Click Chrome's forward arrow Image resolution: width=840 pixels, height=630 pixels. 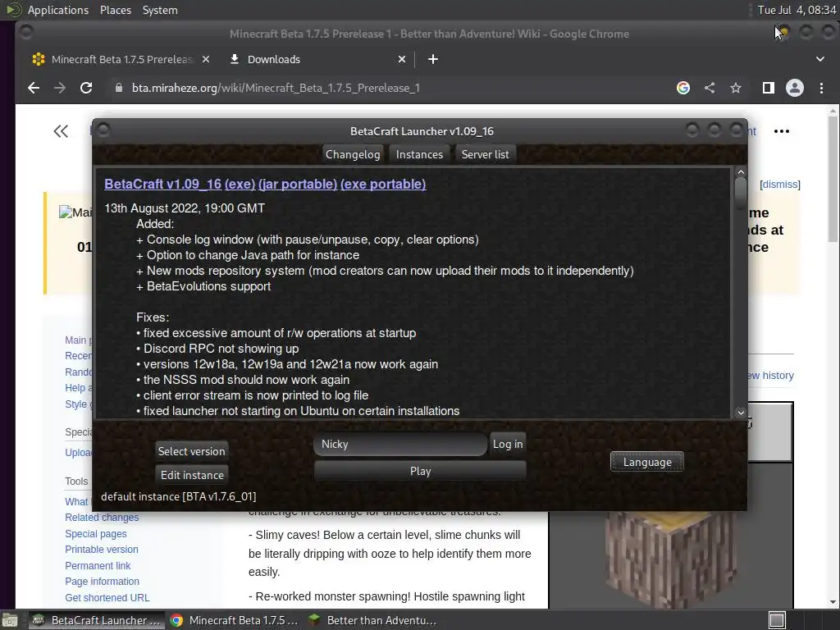tap(59, 88)
